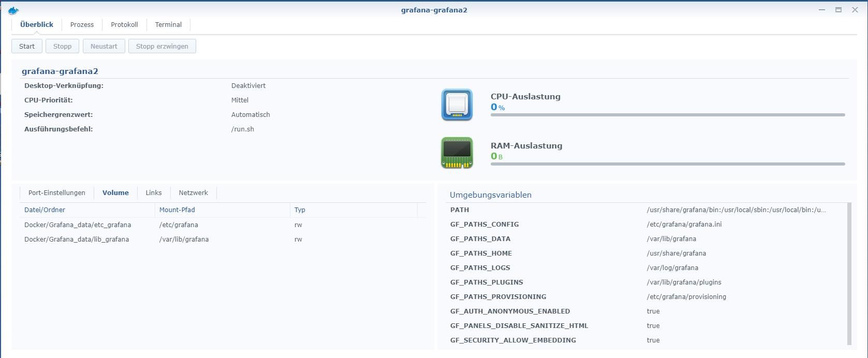Select the Docker/Grafana_data/etc_grafana volume row
This screenshot has height=358, width=868.
tap(223, 225)
